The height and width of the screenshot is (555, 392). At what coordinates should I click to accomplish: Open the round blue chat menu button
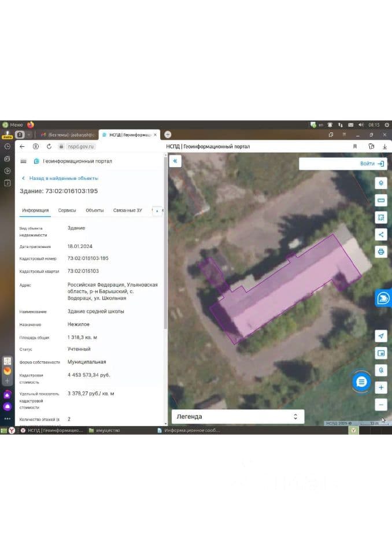pos(361,382)
